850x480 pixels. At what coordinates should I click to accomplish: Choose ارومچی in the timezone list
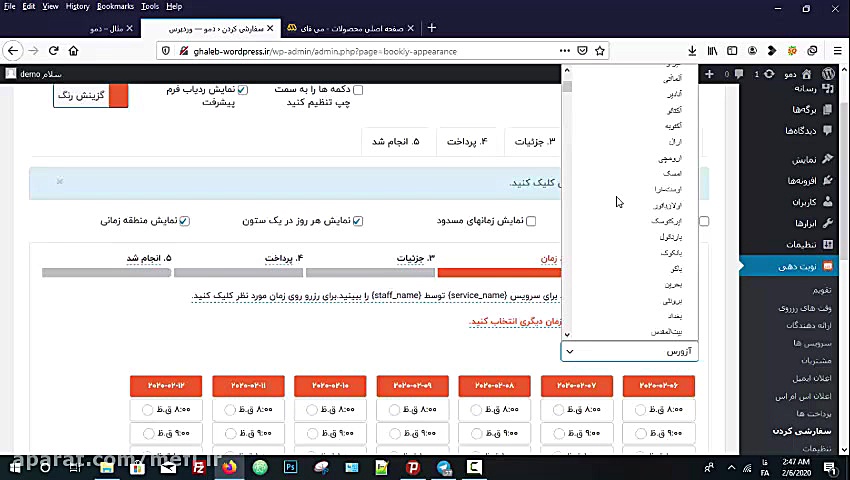670,158
